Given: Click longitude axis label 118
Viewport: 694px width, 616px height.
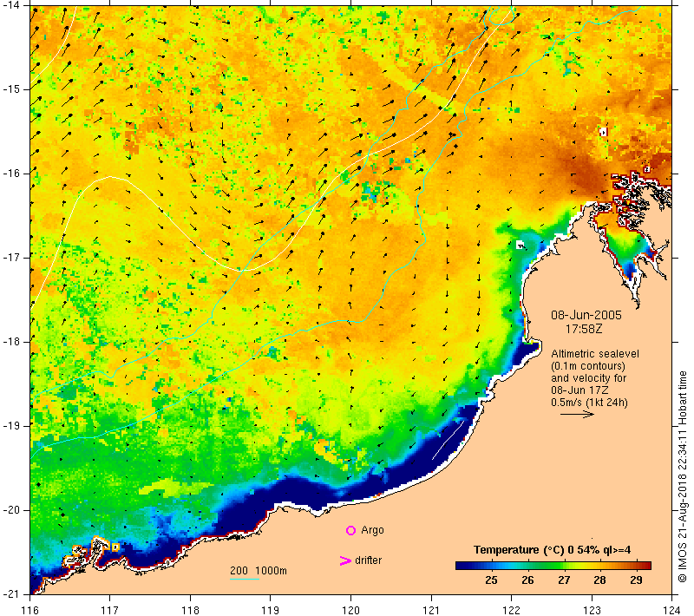Looking at the screenshot, I should (190, 610).
